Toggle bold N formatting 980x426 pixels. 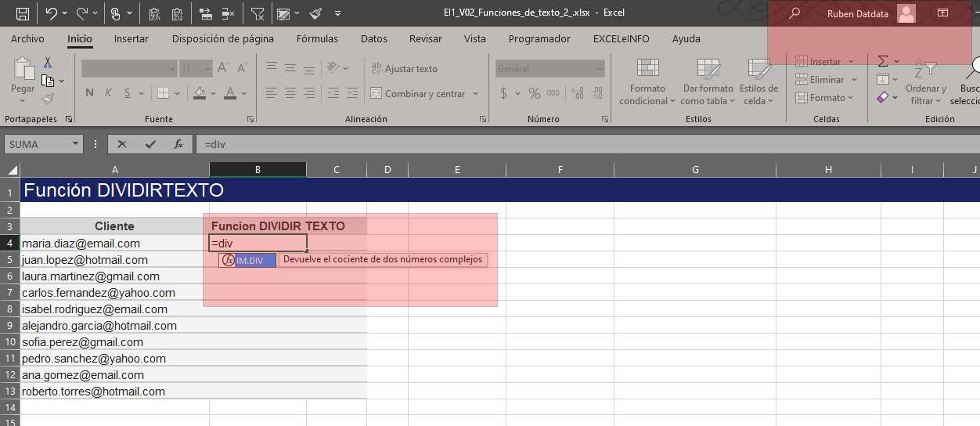coord(89,93)
